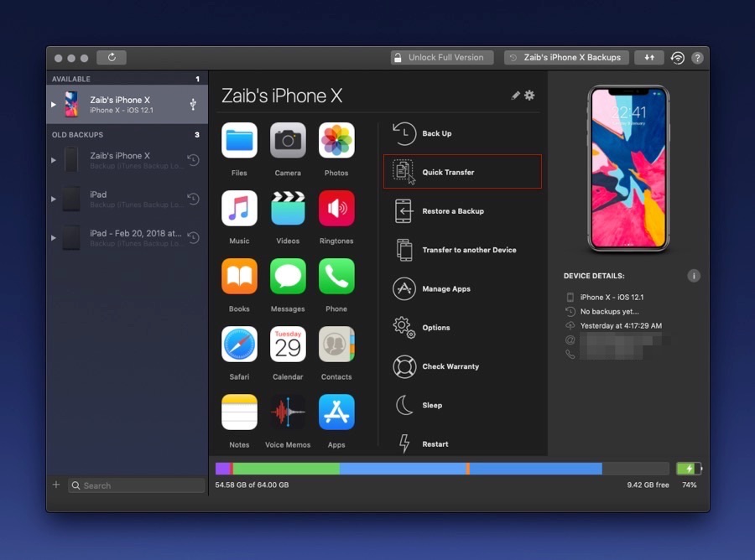Expand old backup Zaib's iPhone X row
The height and width of the screenshot is (560, 755).
(x=54, y=160)
